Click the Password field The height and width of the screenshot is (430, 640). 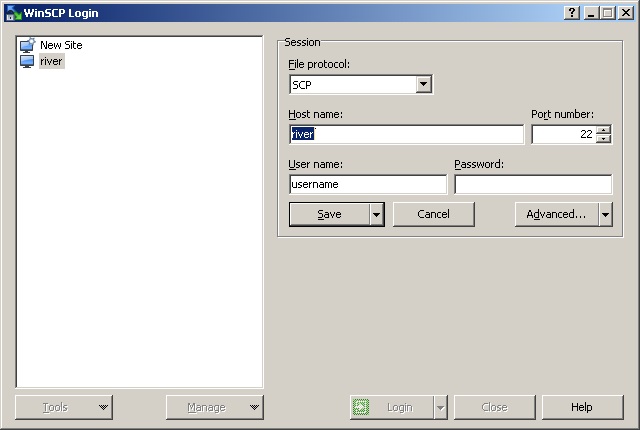click(533, 184)
